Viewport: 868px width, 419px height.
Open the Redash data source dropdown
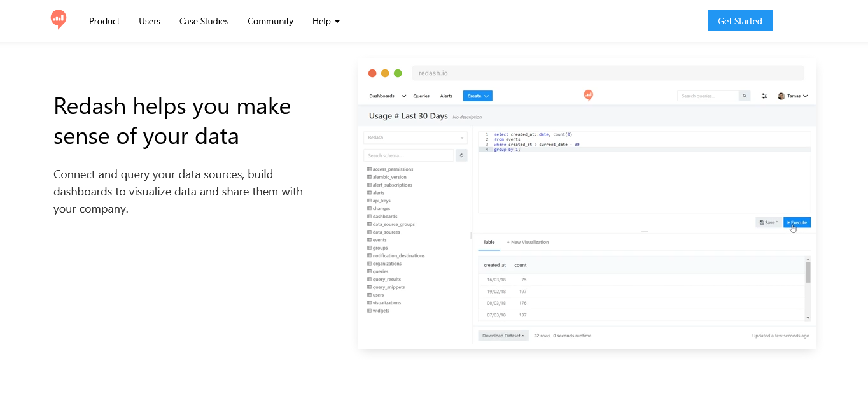pyautogui.click(x=416, y=138)
